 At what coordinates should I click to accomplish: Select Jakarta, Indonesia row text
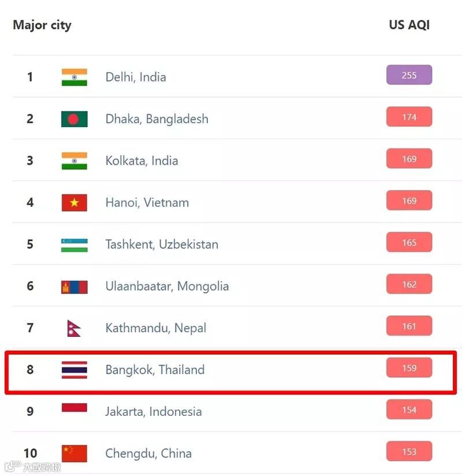click(154, 412)
